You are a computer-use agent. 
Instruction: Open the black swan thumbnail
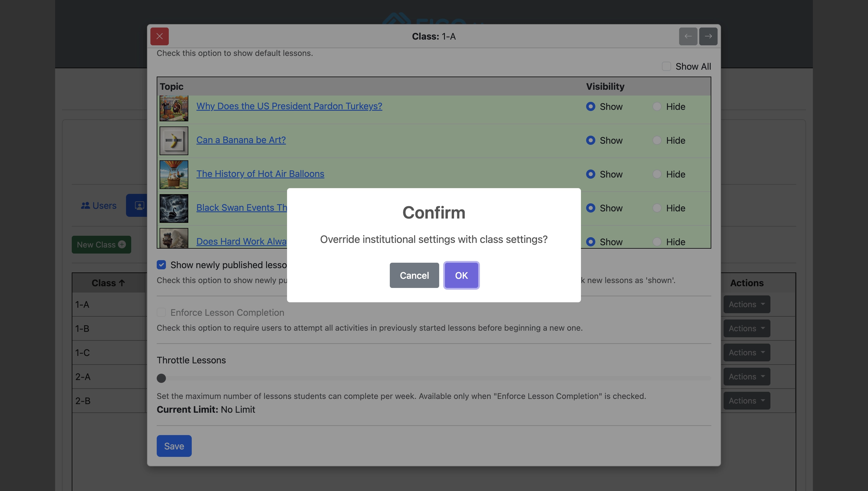(174, 208)
